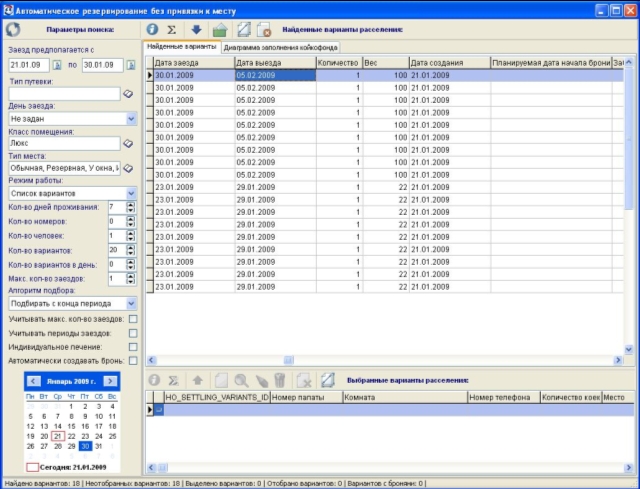The image size is (640, 489).
Task: Toggle Автоматически создавать бронь checkbox
Action: tap(133, 361)
